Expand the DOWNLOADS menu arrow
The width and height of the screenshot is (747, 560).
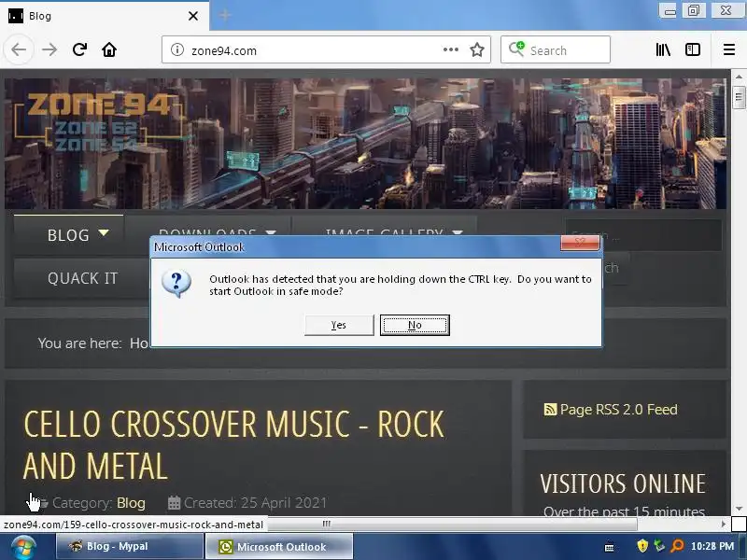click(x=271, y=232)
